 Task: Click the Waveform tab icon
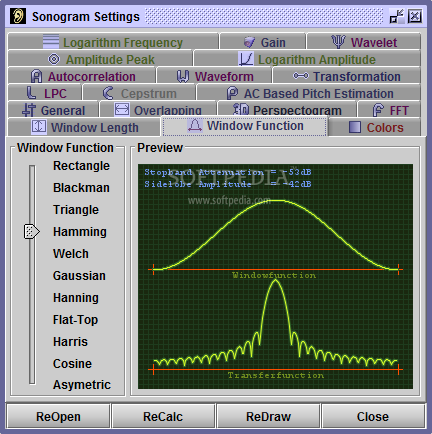click(183, 76)
